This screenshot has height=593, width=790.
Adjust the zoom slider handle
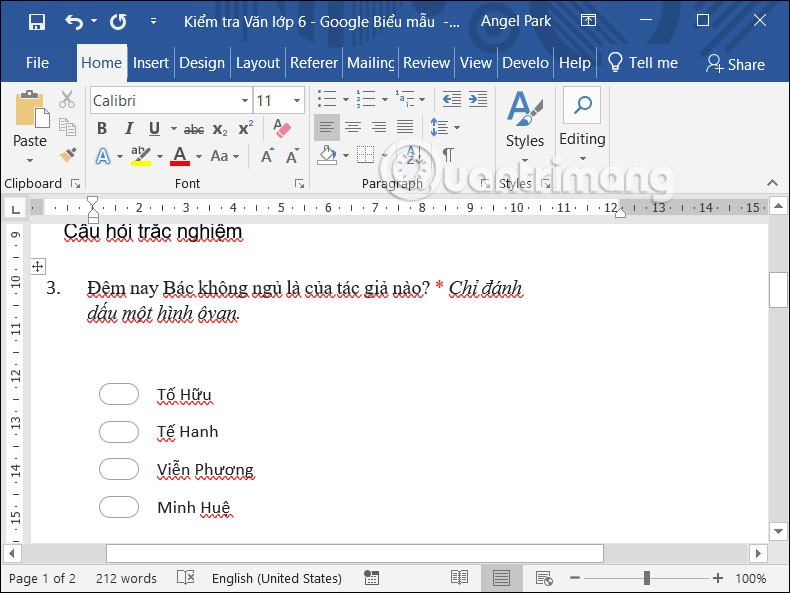click(x=646, y=578)
